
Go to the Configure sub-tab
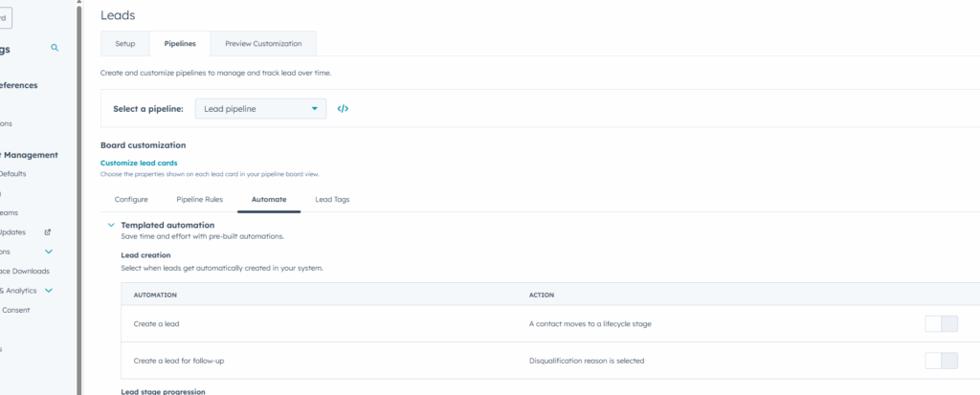(131, 199)
